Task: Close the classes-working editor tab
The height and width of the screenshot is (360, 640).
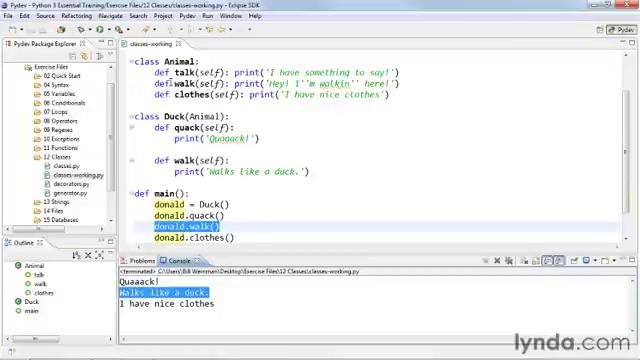Action: (178, 44)
